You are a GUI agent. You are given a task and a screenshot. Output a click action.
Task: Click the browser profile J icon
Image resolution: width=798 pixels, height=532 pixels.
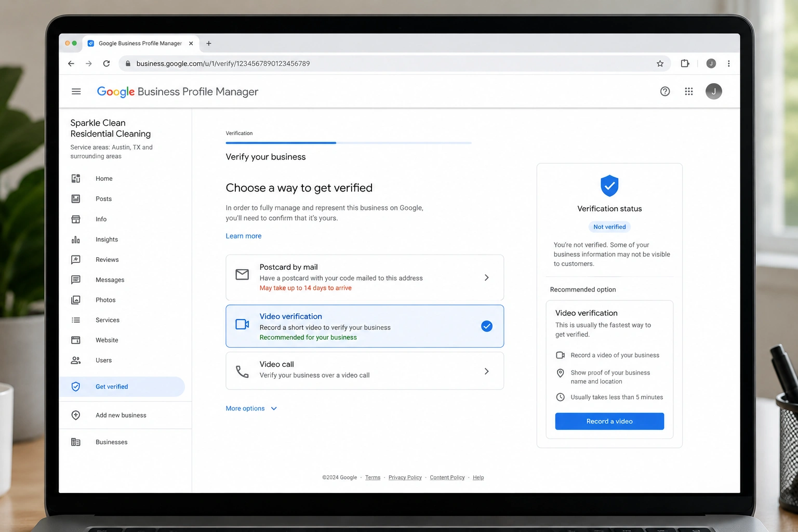pos(711,63)
